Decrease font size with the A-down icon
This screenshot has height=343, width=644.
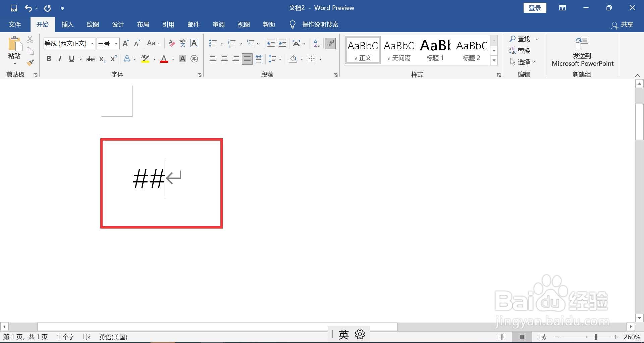(x=137, y=43)
